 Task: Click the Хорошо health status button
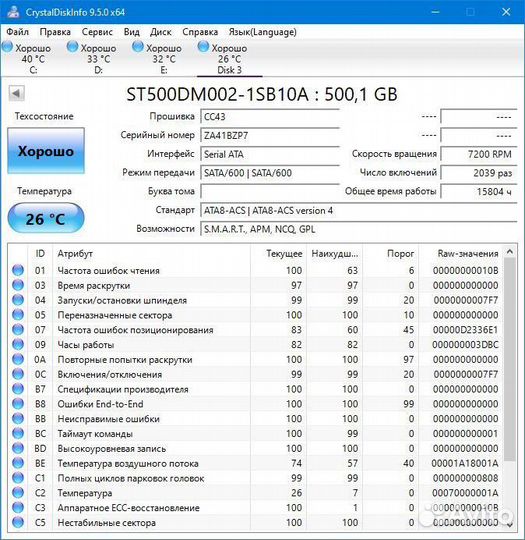tap(46, 151)
